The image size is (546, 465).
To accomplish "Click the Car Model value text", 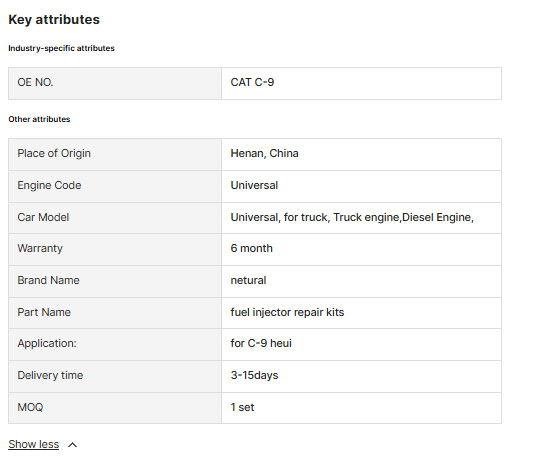I will coord(352,217).
